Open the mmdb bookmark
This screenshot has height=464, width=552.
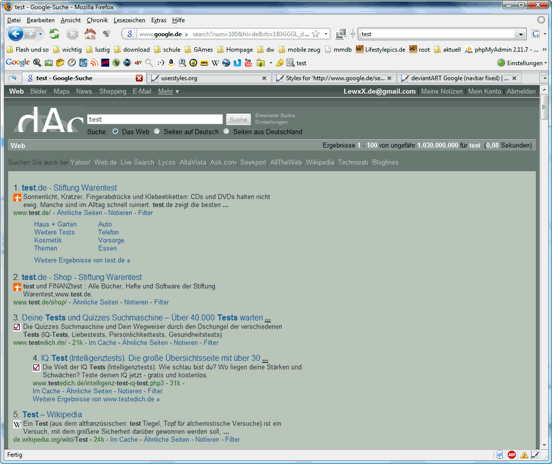point(338,50)
